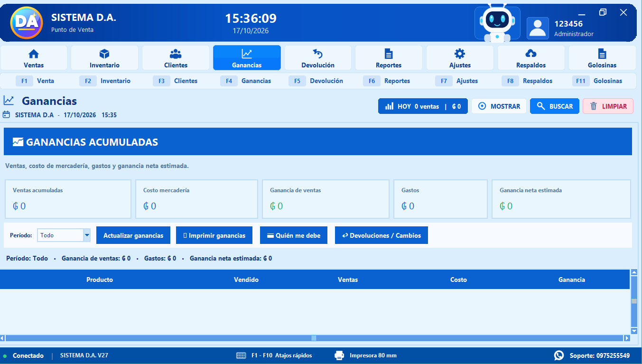Click the calendar icon beside SISTEMA D.A
This screenshot has height=364, width=642.
coord(7,115)
